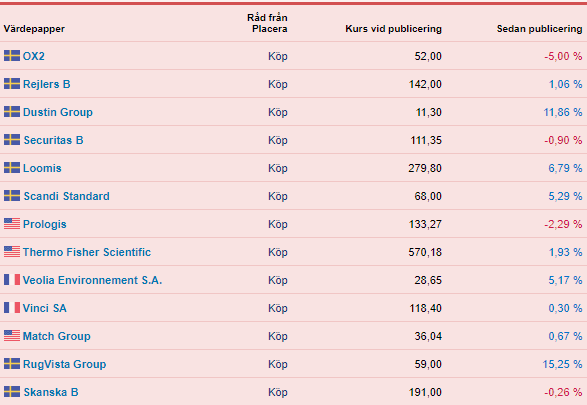Select Match Group price 36,04
587x405 pixels.
428,336
